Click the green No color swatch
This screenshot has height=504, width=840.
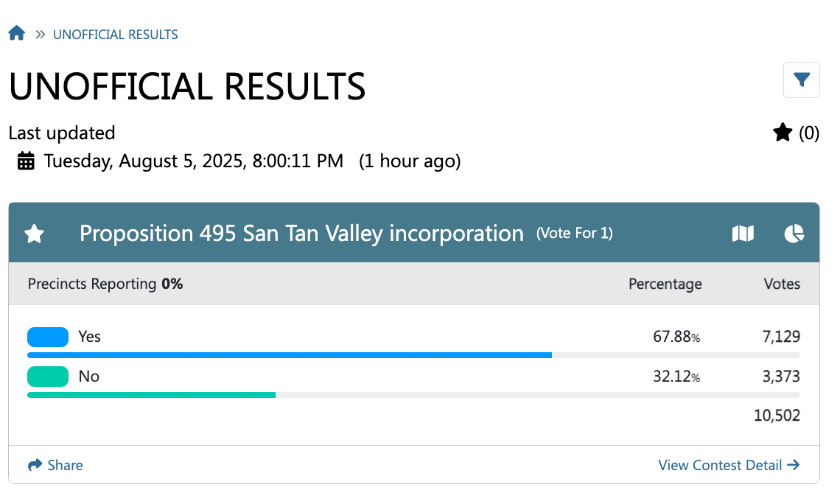[48, 377]
